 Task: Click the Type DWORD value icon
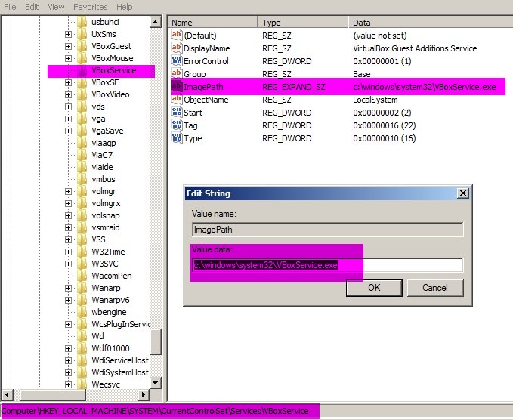click(x=176, y=137)
